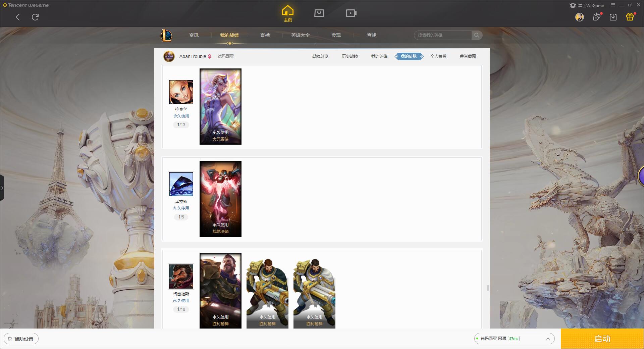Click the 格雷福斯 champion portrait
Viewport: 644px width, 349px height.
coord(181,277)
